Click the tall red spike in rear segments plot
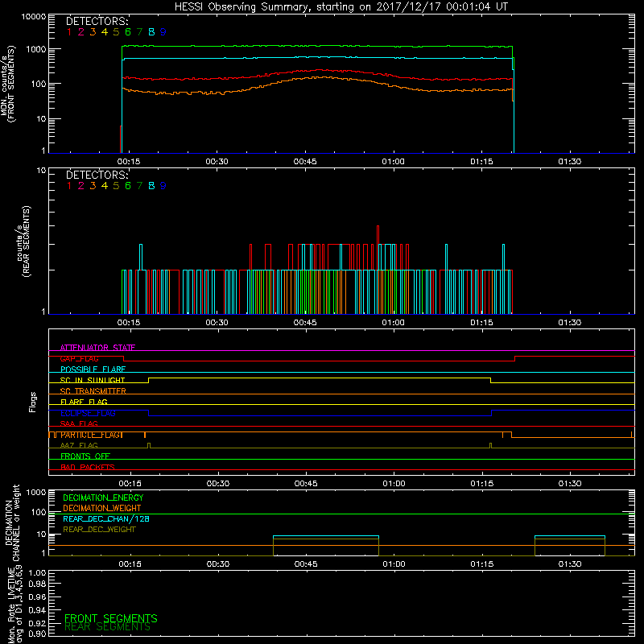 tap(378, 235)
